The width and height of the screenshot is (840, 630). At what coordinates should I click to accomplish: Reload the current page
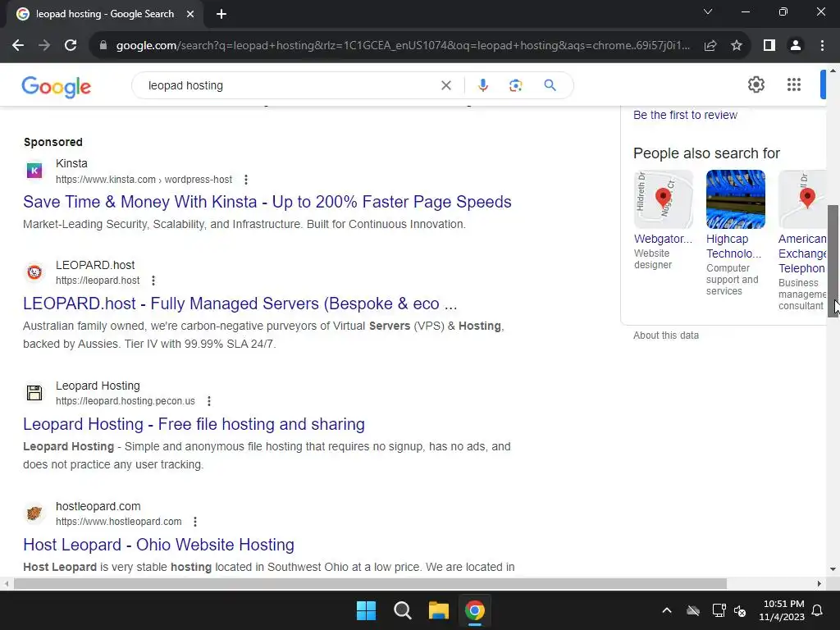[71, 46]
